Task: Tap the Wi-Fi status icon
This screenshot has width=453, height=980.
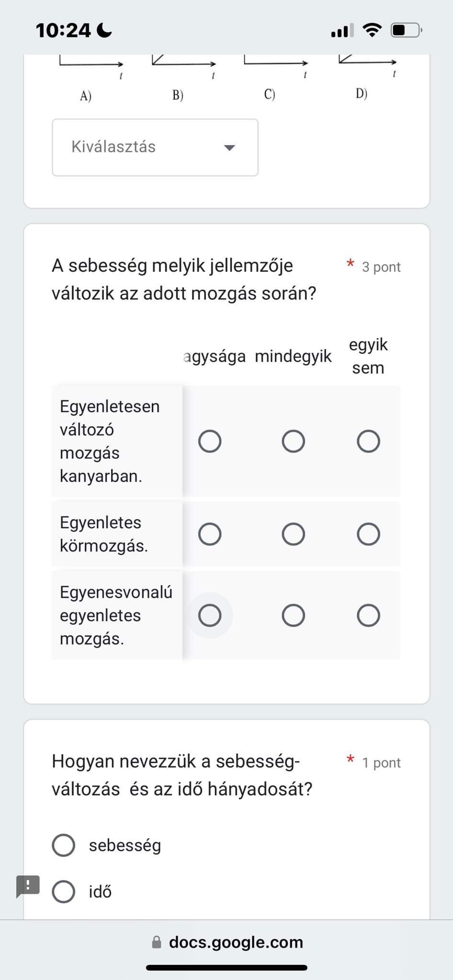Action: 372,30
